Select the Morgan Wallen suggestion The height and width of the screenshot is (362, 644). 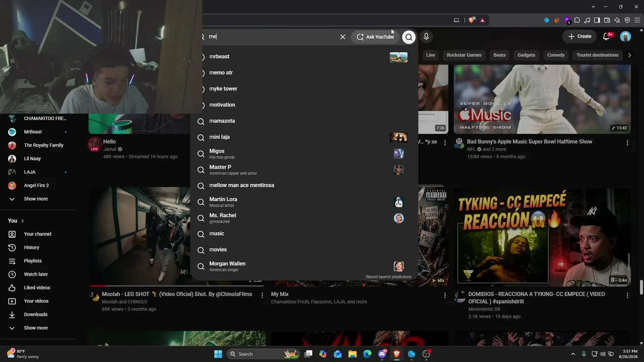[304, 266]
